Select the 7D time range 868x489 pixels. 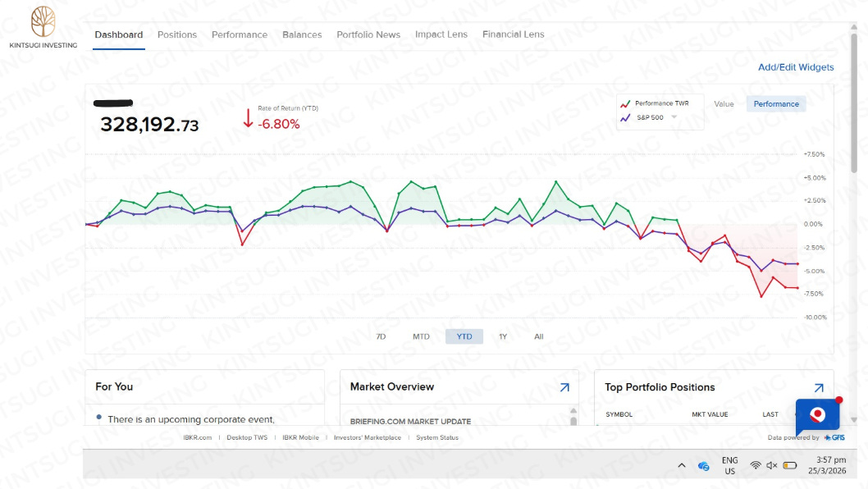(x=381, y=336)
